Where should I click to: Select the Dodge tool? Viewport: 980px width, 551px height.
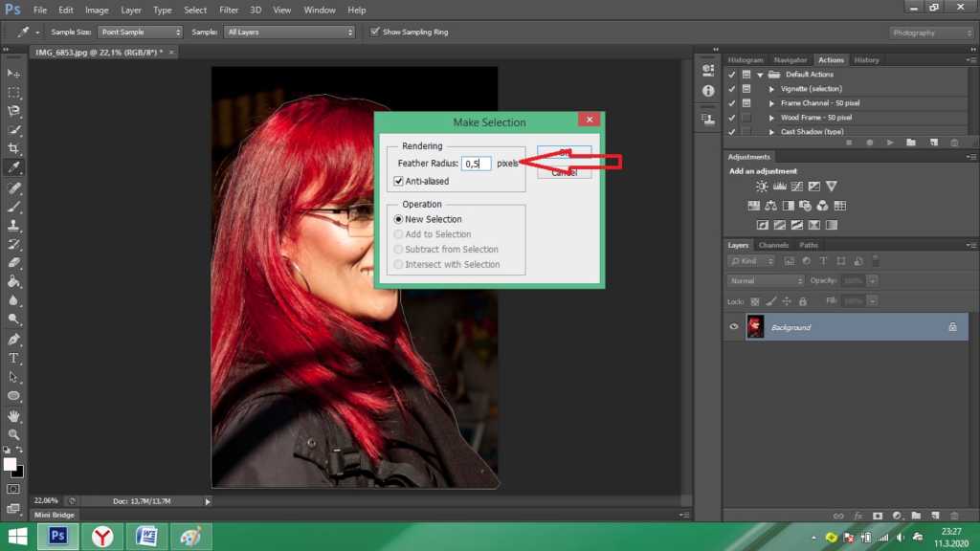pos(13,320)
